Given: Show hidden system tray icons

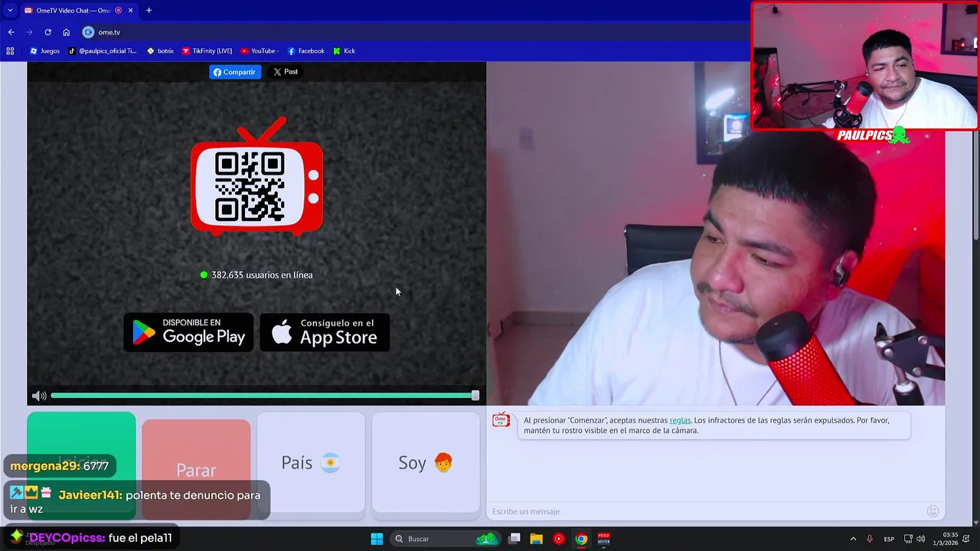Looking at the screenshot, I should (x=853, y=539).
